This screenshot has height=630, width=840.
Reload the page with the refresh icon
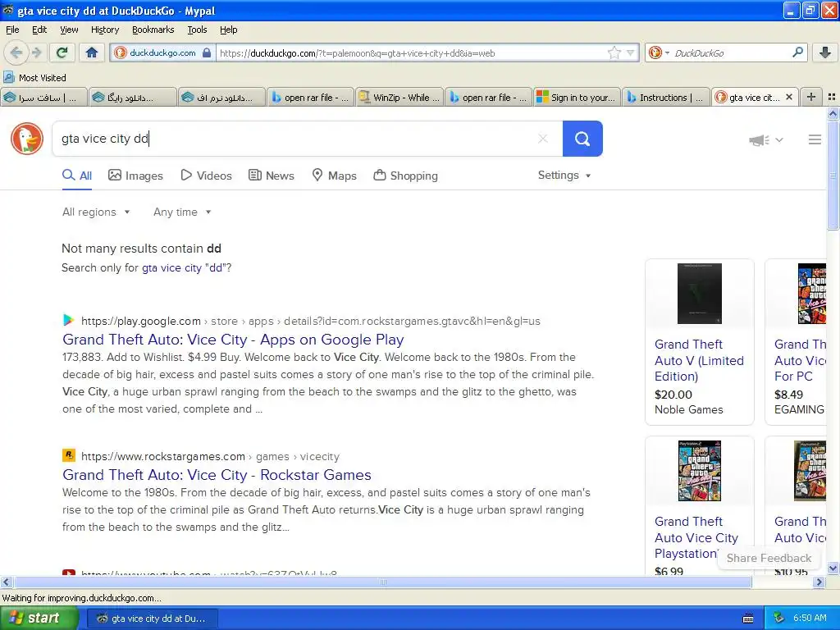click(x=62, y=52)
